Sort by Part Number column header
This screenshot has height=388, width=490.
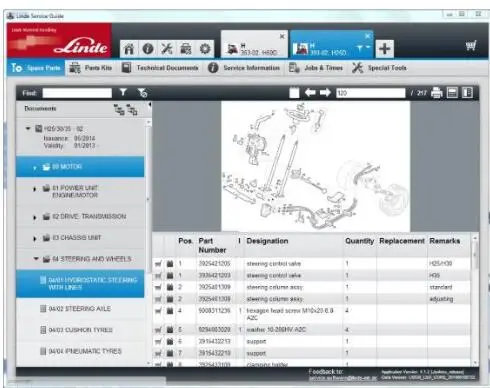(212, 245)
